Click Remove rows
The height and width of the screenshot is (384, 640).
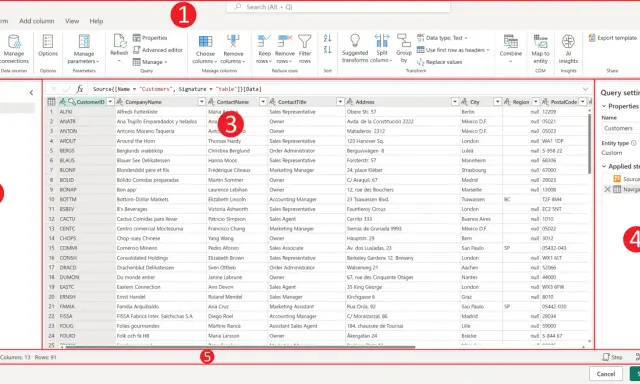coord(284,49)
